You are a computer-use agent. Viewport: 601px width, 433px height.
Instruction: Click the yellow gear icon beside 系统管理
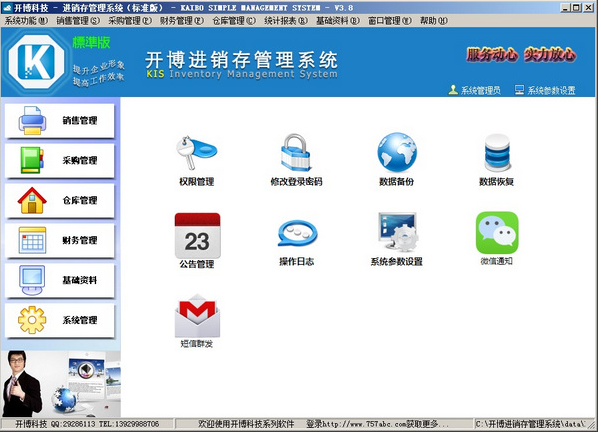click(x=32, y=320)
